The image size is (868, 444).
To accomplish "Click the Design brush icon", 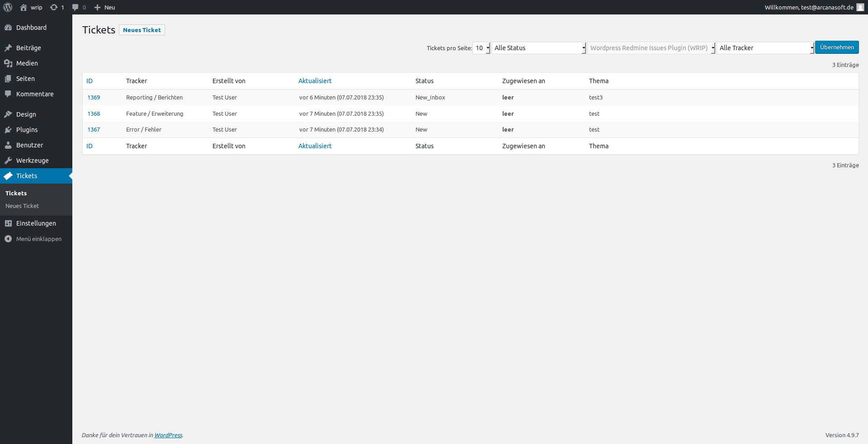I will 8,114.
